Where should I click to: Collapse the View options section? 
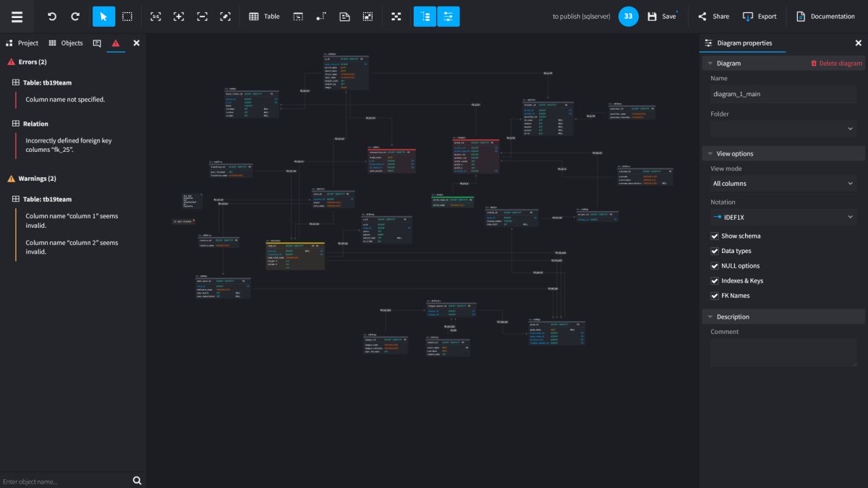pyautogui.click(x=710, y=153)
